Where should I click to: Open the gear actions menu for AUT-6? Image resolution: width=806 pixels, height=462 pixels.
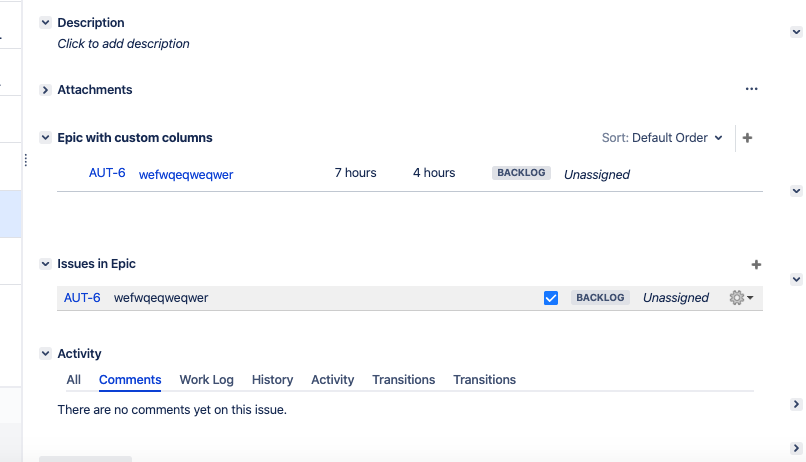click(741, 298)
